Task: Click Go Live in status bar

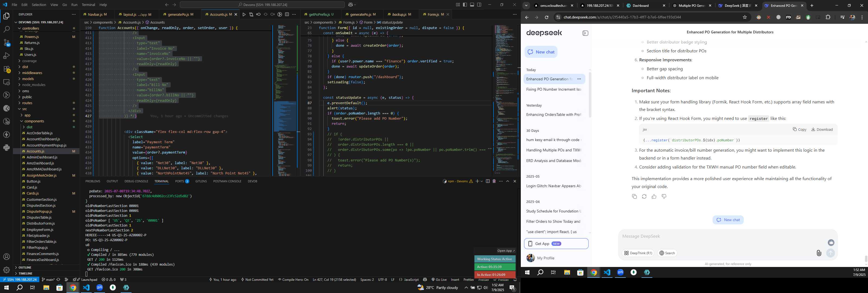Action: pyautogui.click(x=439, y=279)
